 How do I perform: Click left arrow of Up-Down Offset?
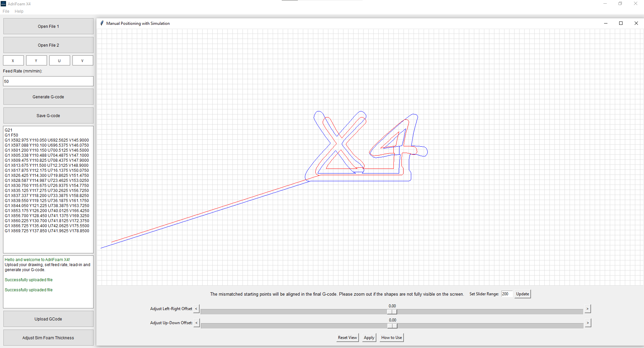[x=197, y=323]
